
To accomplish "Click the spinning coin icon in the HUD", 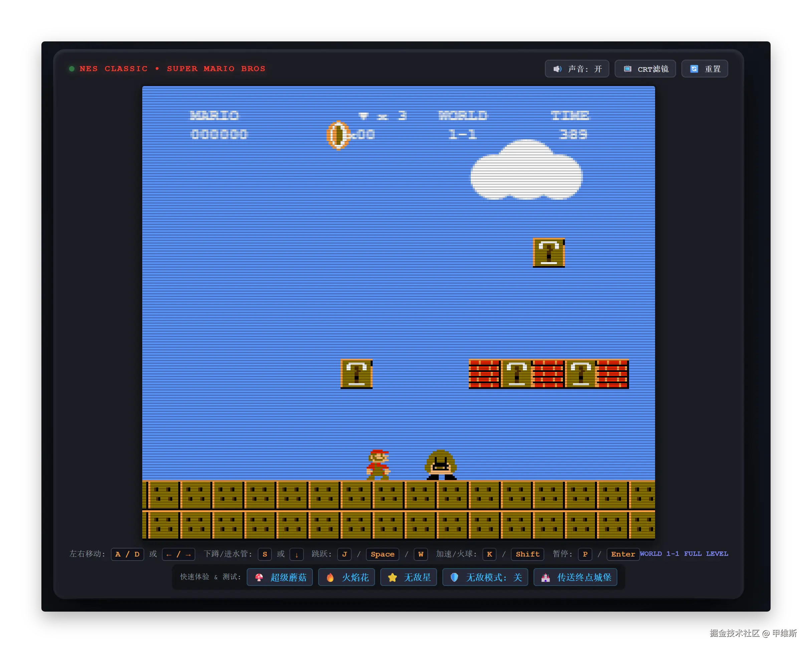I will pos(338,135).
